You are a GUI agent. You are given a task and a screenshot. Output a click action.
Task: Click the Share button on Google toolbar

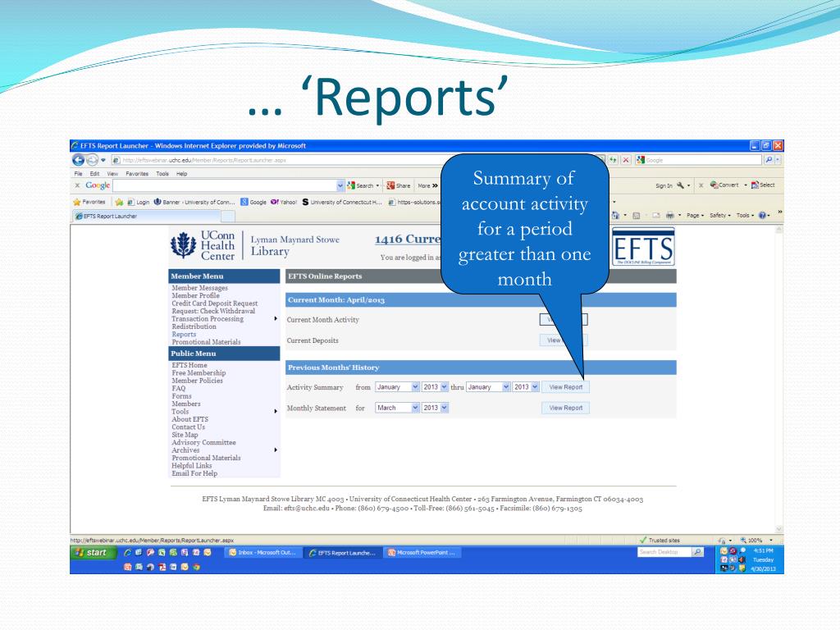pyautogui.click(x=398, y=185)
